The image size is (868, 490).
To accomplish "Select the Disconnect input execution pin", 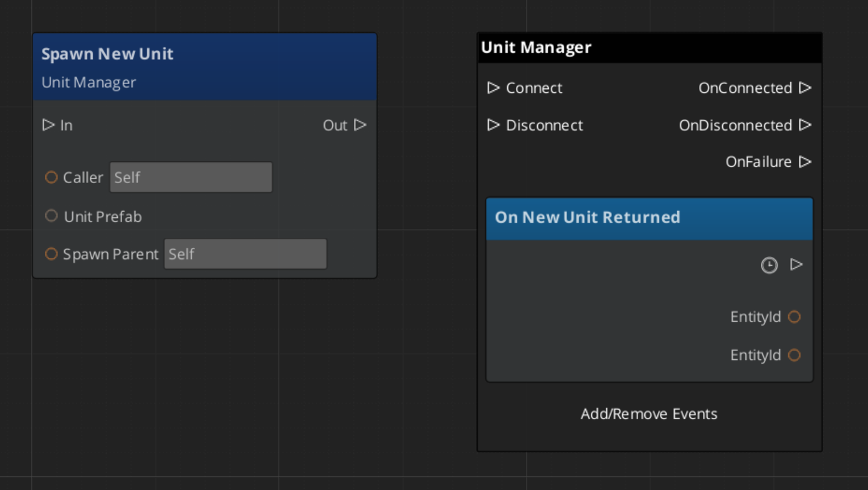I will coord(493,125).
